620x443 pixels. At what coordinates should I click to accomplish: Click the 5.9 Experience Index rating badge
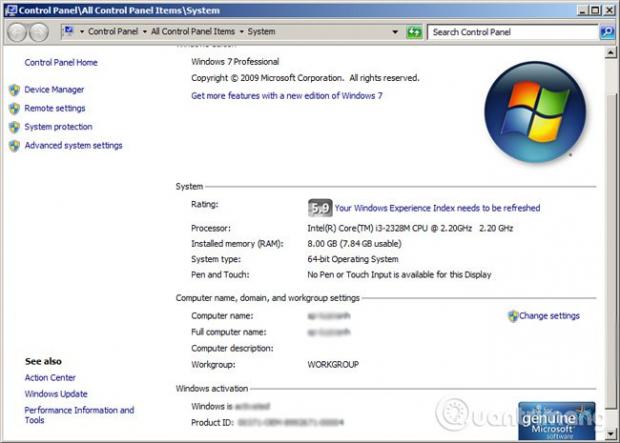point(319,208)
